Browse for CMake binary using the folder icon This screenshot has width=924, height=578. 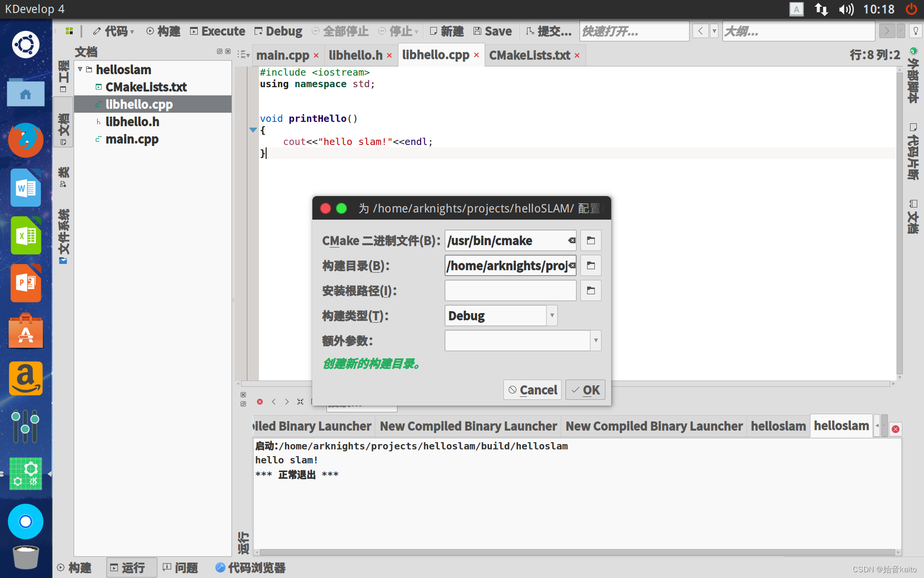(590, 240)
